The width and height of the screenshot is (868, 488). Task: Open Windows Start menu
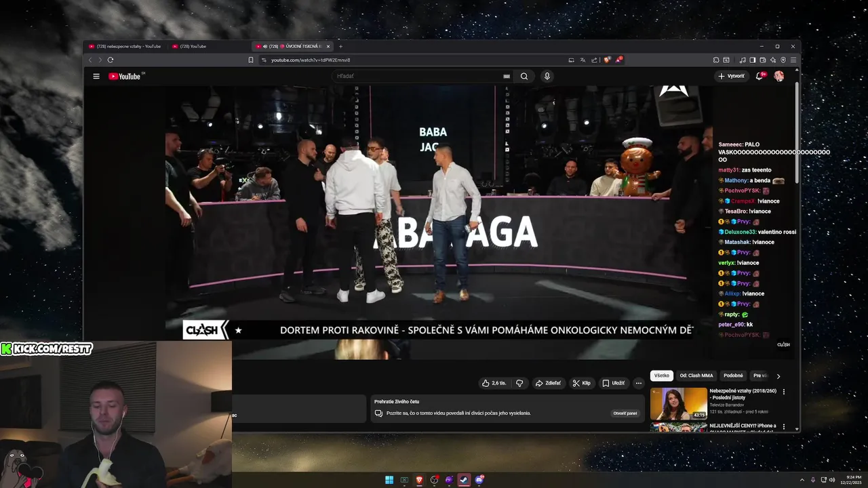coord(389,480)
